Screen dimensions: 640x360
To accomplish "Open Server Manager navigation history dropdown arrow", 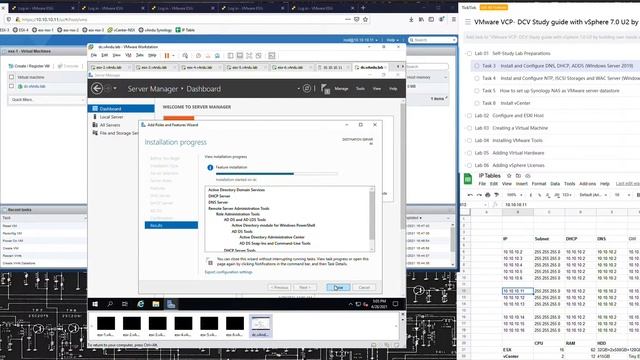I will click(x=115, y=88).
